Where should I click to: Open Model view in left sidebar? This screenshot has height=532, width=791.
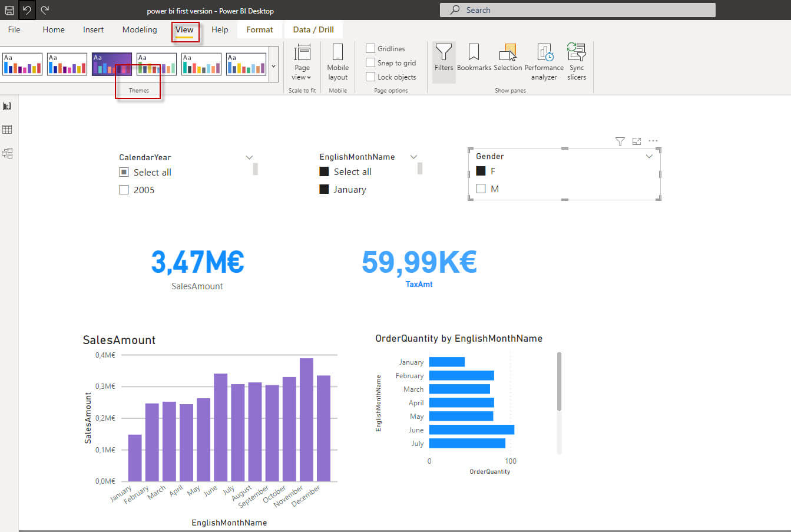click(8, 153)
